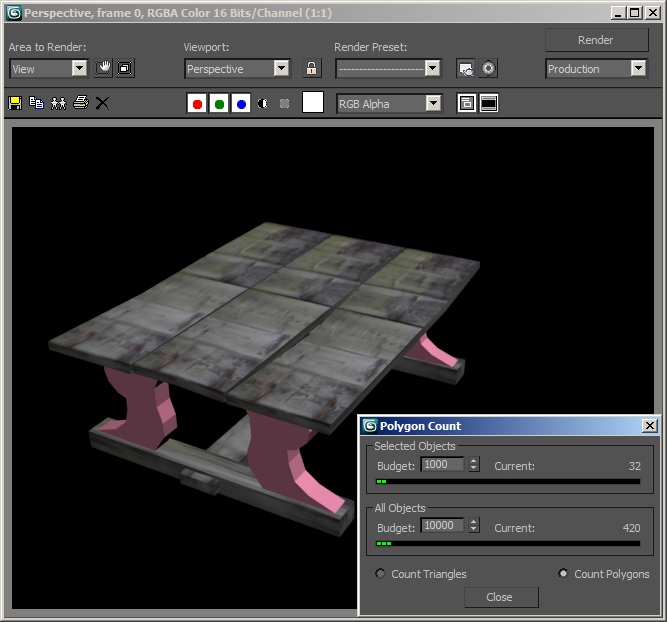Image resolution: width=667 pixels, height=622 pixels.
Task: Copy the image to clipboard
Action: coord(37,103)
